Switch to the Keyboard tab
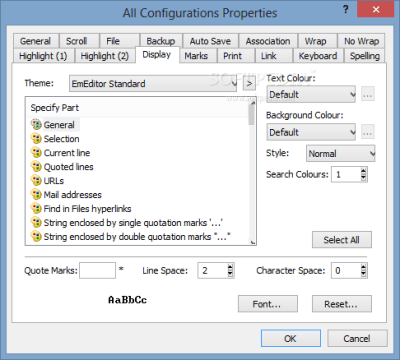Viewport: 400px width, 360px height. 318,56
